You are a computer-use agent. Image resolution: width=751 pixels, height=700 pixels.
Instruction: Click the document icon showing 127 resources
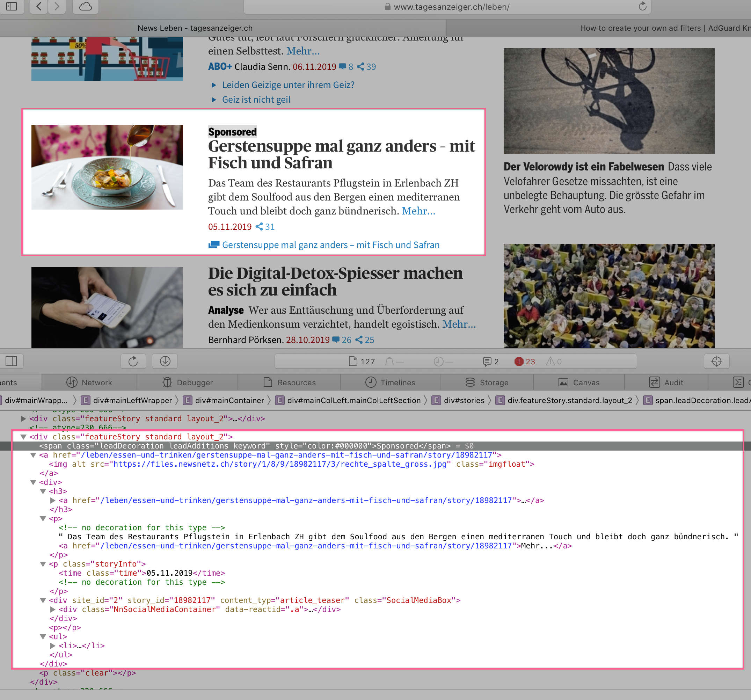360,361
